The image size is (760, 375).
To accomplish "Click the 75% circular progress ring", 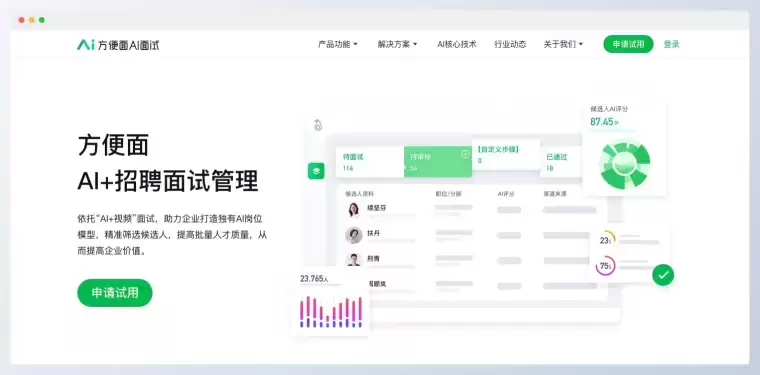I will click(605, 266).
